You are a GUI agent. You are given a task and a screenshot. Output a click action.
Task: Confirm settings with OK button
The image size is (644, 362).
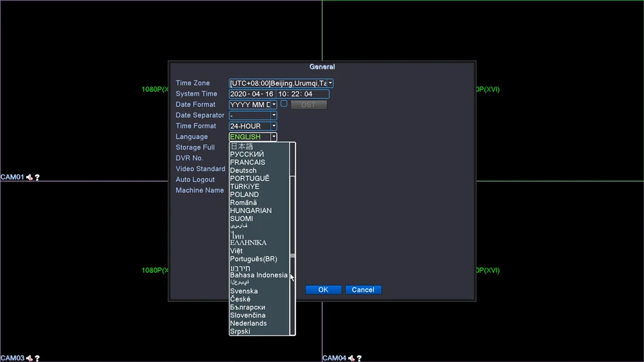click(323, 290)
